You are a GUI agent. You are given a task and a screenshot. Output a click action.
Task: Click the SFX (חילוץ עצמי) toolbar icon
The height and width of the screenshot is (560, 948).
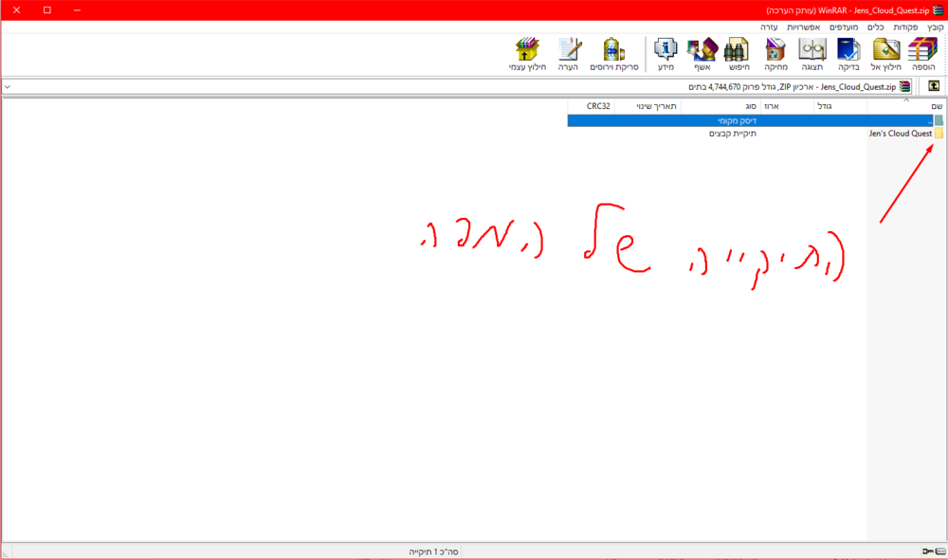(527, 55)
